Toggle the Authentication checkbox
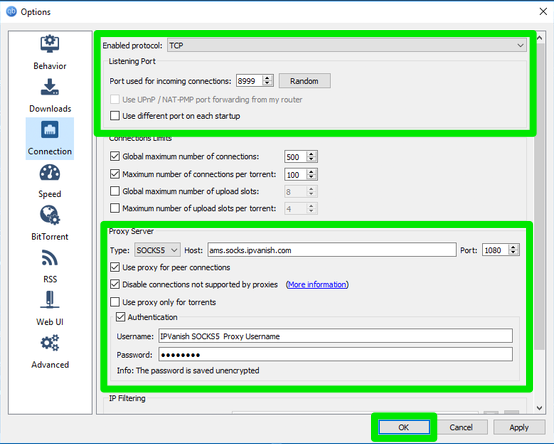 [120, 317]
